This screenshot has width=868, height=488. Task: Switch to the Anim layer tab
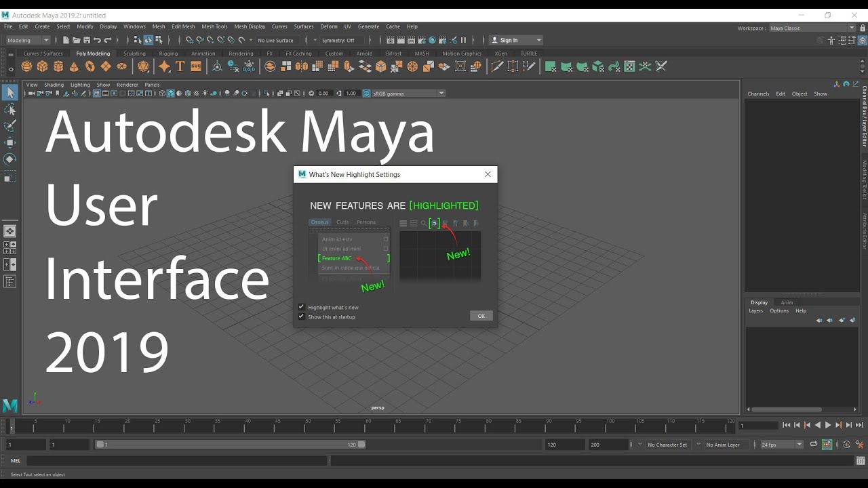click(787, 302)
